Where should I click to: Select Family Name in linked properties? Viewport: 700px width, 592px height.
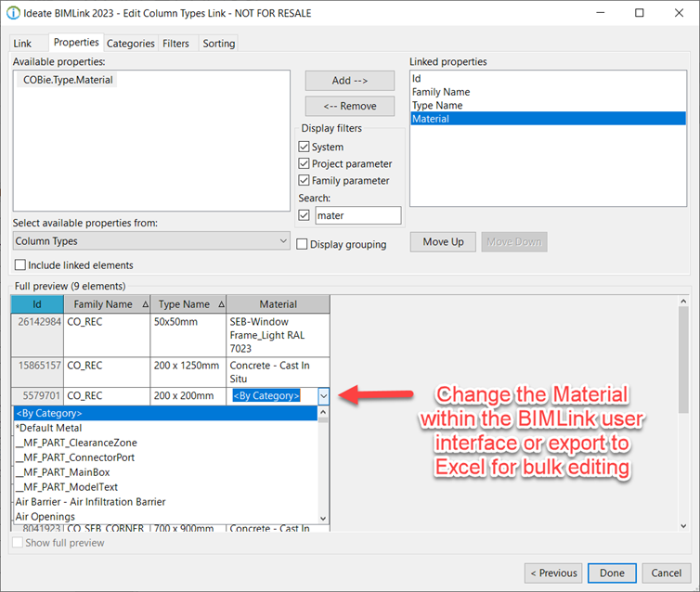click(548, 92)
